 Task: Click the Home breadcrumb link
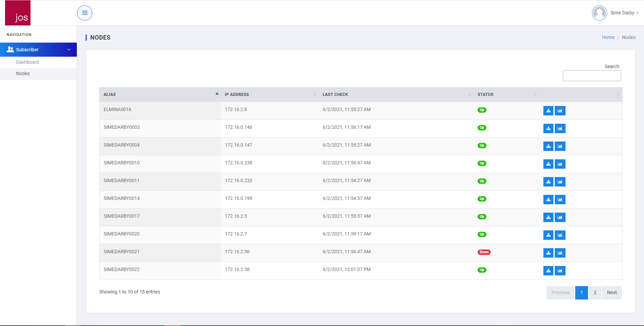(x=608, y=37)
